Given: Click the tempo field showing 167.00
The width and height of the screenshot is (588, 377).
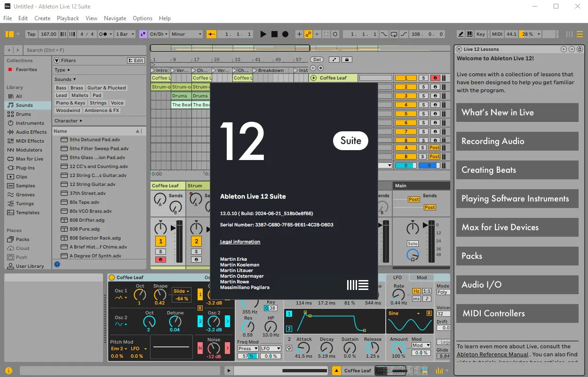Looking at the screenshot, I should (x=48, y=34).
